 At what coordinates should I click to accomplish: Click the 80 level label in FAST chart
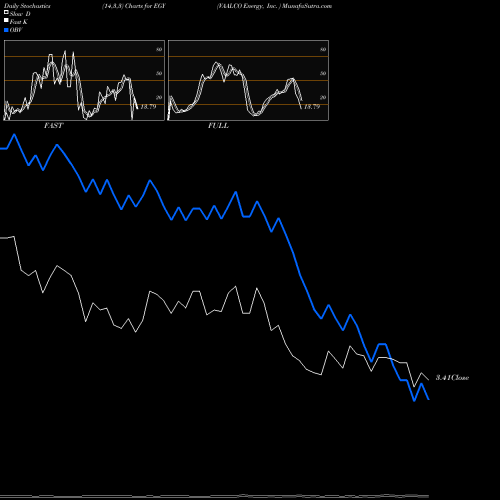pos(159,49)
